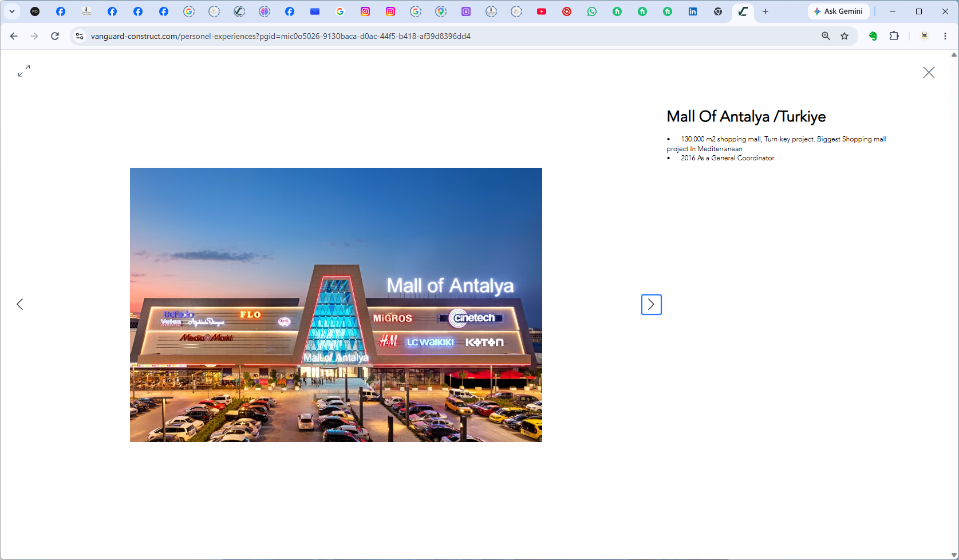
Task: Click the '130.000 m2 shopping mall' bullet text
Action: pyautogui.click(x=777, y=144)
